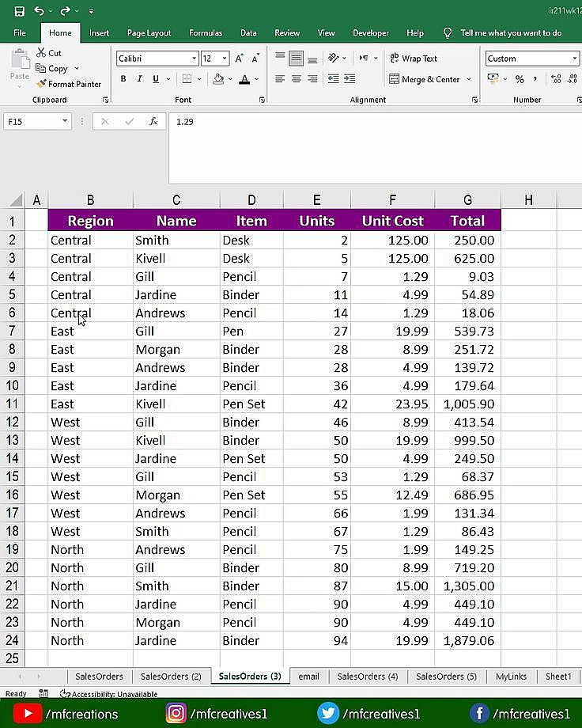The image size is (582, 728).
Task: Click the macro recording icon in status bar
Action: point(43,693)
